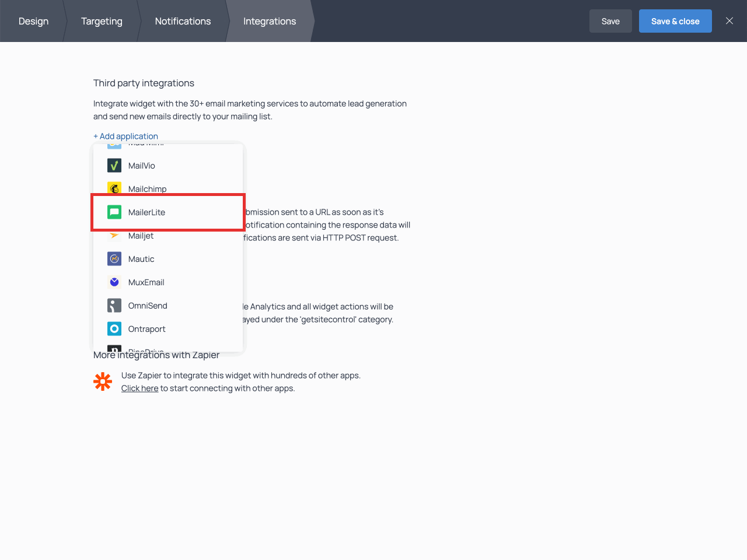This screenshot has height=560, width=747.
Task: Select the MailVio integration icon
Action: click(x=114, y=165)
